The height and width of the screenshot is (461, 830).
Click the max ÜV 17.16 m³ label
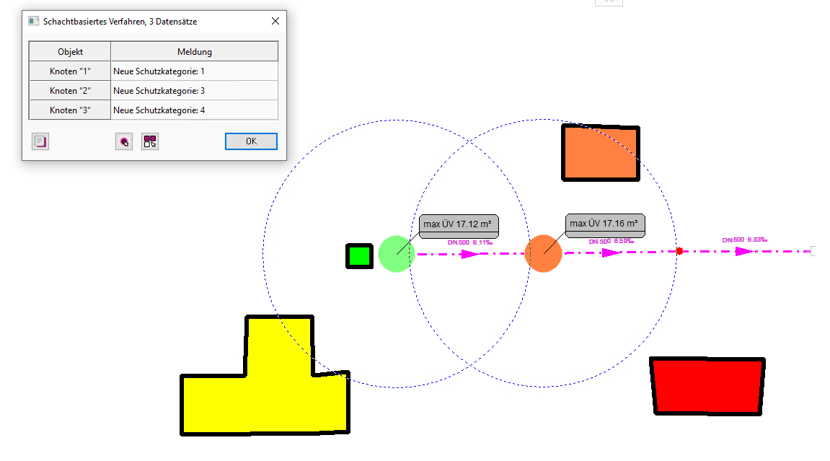click(606, 224)
